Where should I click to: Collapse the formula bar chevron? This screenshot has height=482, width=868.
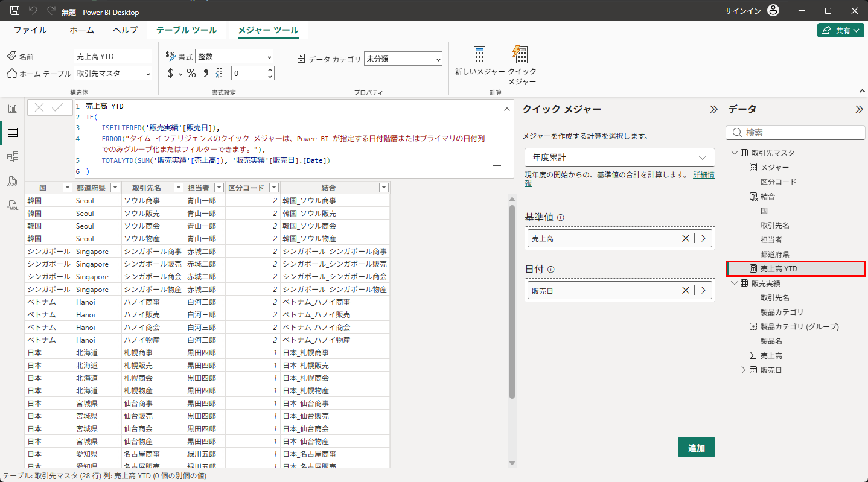click(506, 109)
